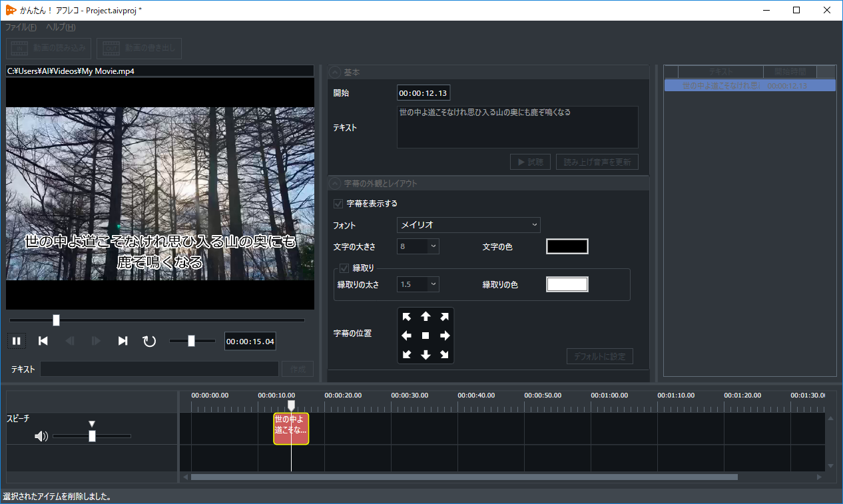843x504 pixels.
Task: Select the red speech clip on timeline
Action: [291, 429]
